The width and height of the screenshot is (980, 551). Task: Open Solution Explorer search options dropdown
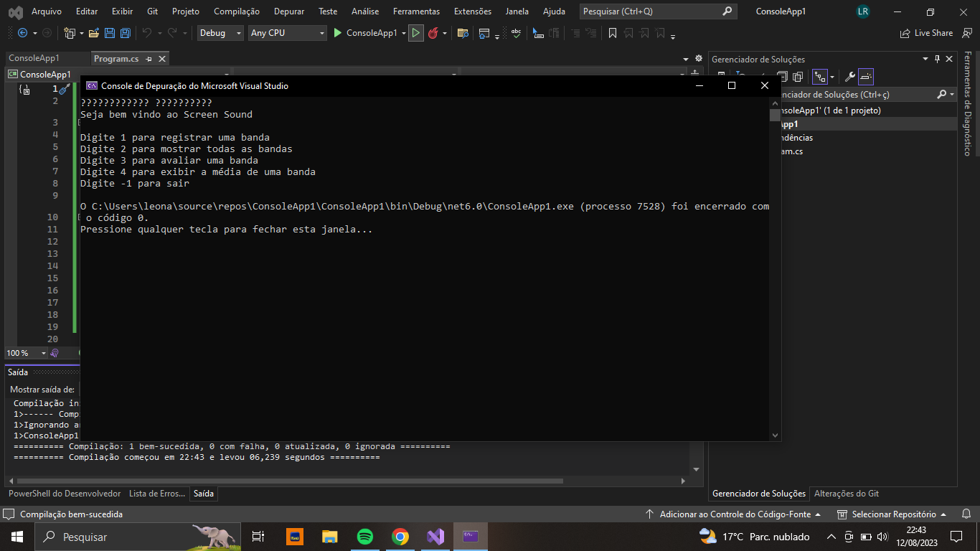952,94
